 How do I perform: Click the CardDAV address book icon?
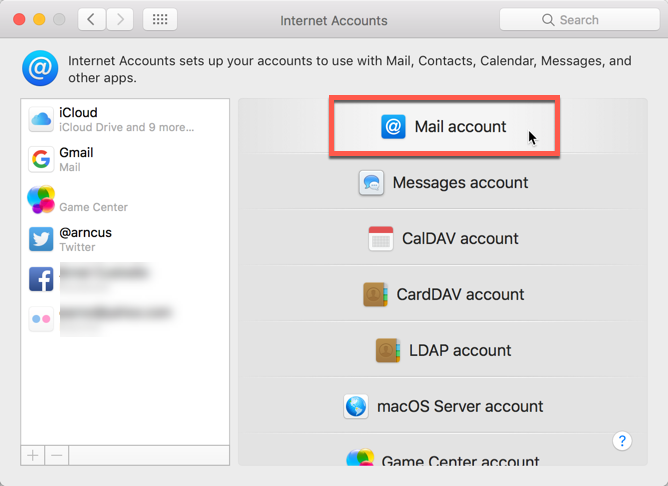tap(375, 294)
